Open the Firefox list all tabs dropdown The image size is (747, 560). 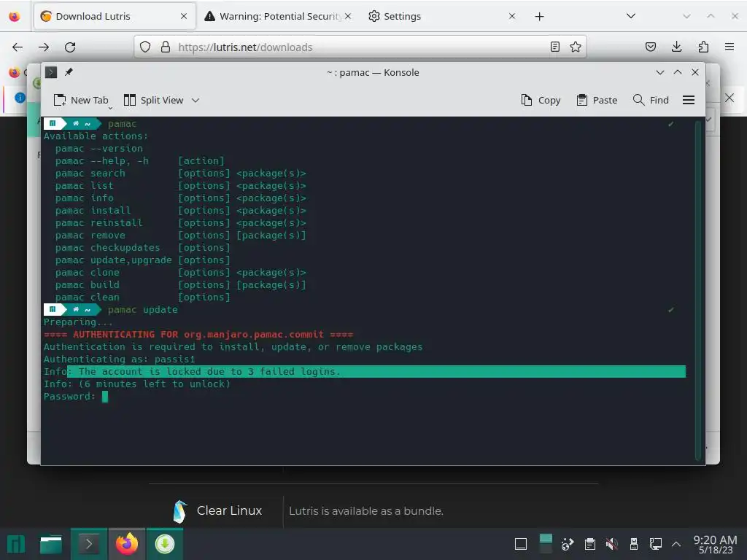[x=631, y=16]
